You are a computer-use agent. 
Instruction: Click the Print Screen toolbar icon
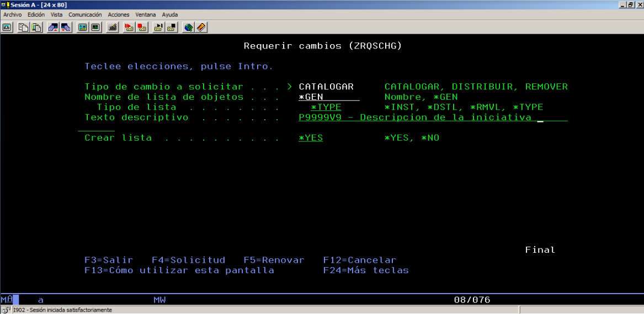click(x=7, y=27)
